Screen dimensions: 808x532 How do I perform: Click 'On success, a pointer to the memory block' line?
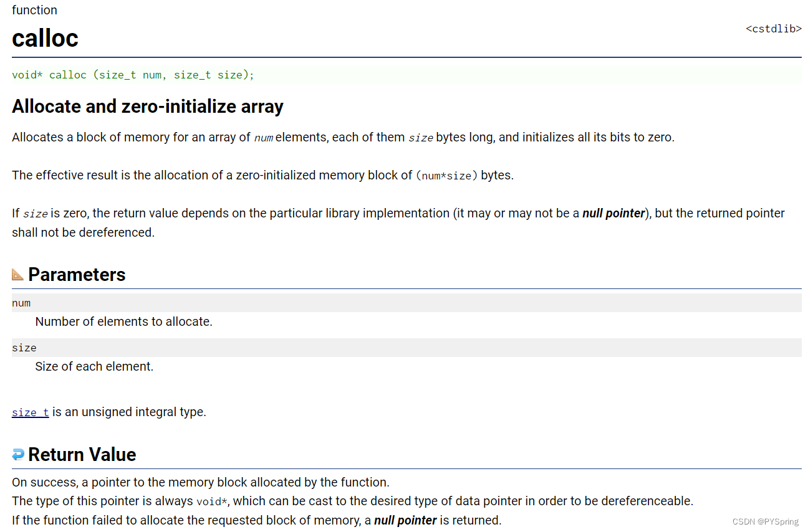pyautogui.click(x=201, y=482)
